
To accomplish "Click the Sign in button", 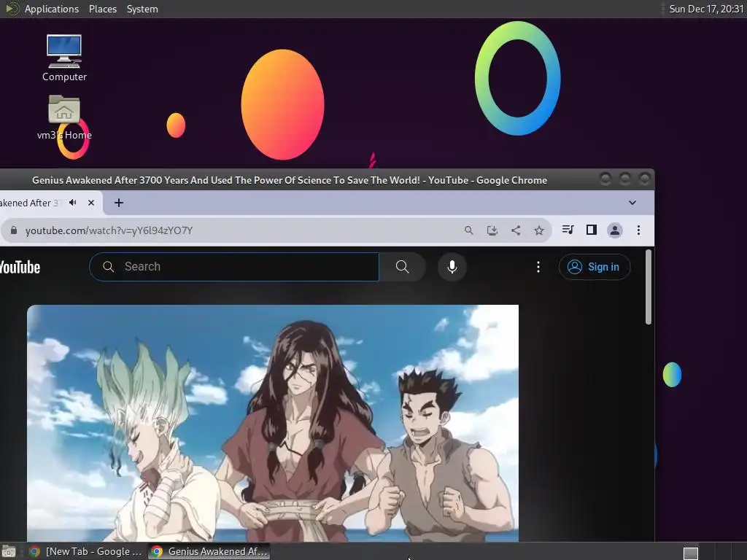I will tap(594, 267).
